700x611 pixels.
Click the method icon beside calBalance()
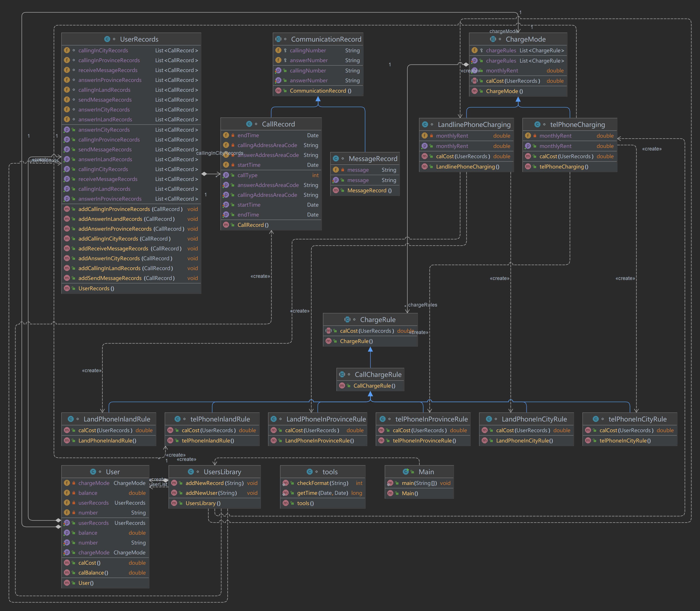pos(67,572)
